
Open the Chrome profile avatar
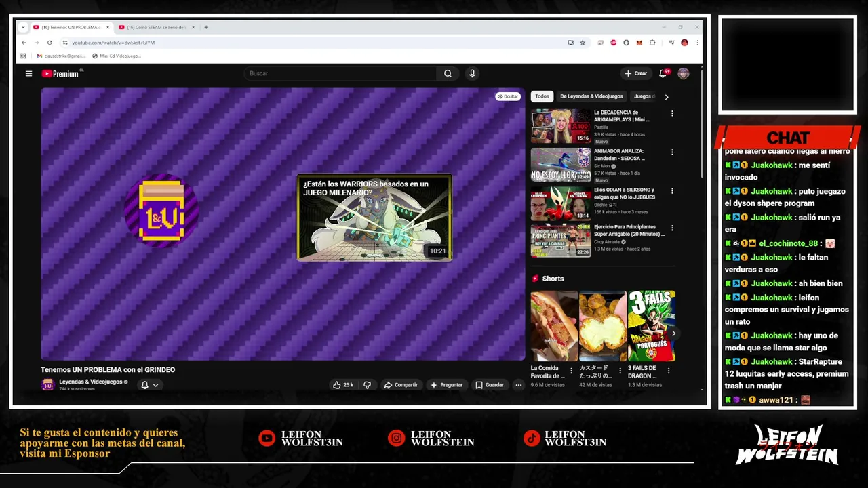pos(684,43)
